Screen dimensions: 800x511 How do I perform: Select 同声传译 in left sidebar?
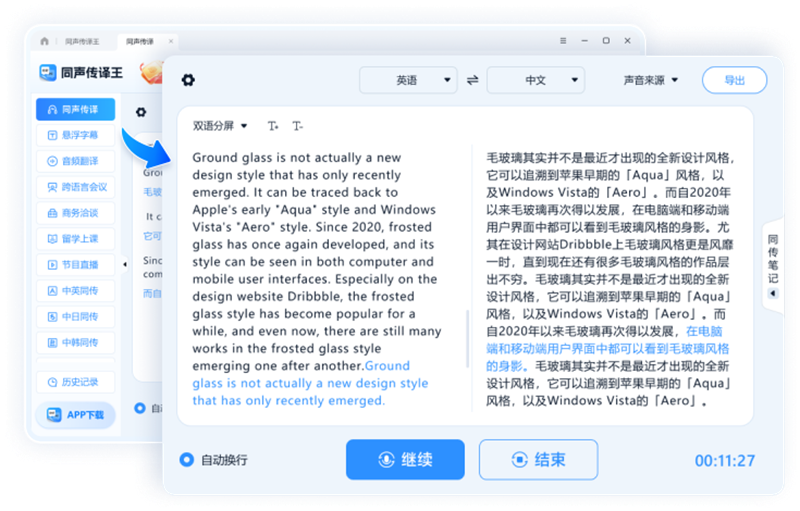click(75, 109)
